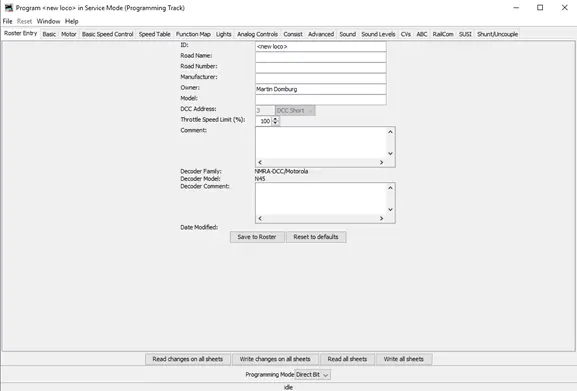Close the programmer window
Screen dimensions: 577x391
(564, 8)
